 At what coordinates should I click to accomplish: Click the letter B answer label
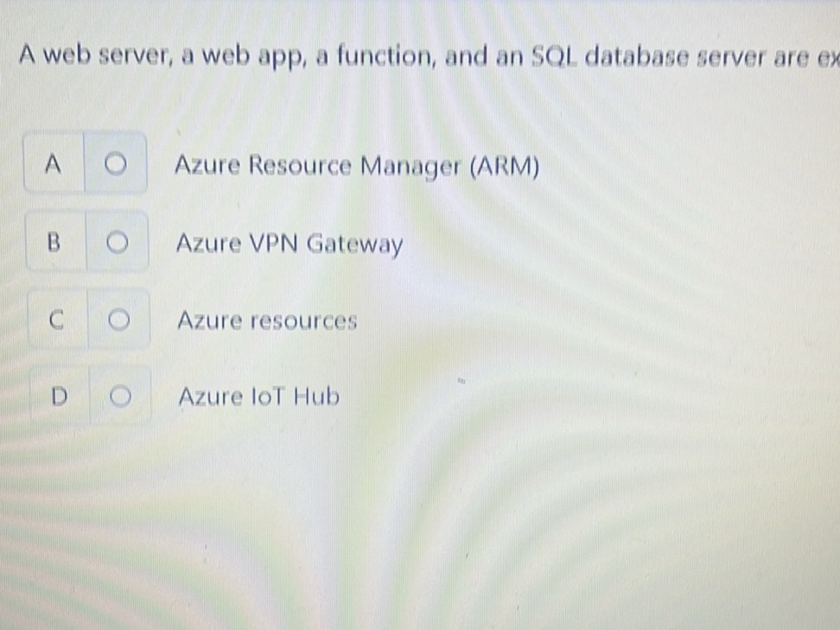point(54,242)
